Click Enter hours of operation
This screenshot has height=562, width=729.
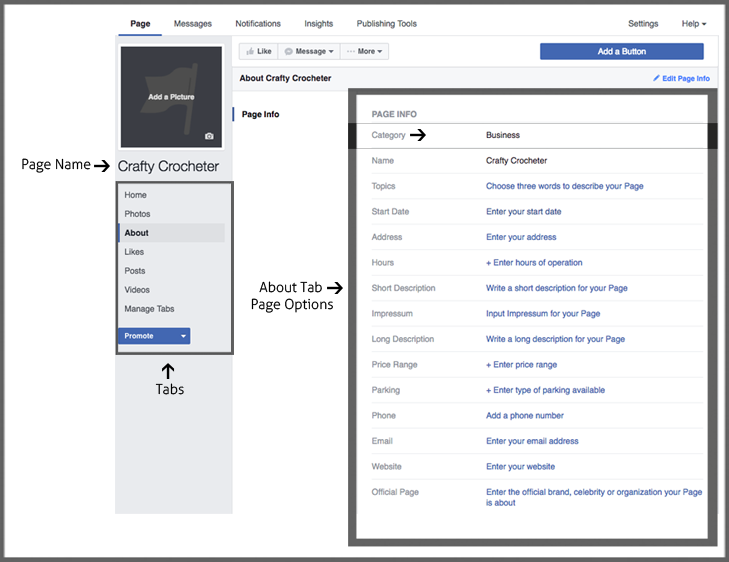pyautogui.click(x=534, y=263)
